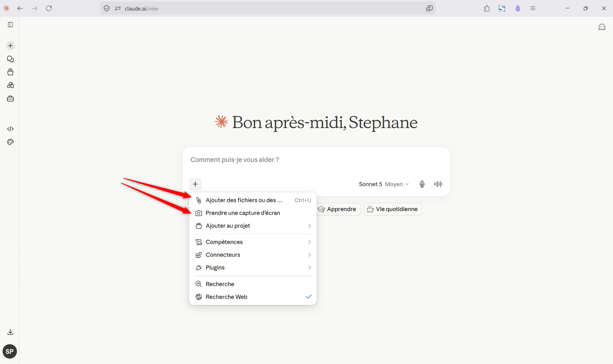Expand Compétences submenu
The image size is (613, 364).
[x=253, y=242]
